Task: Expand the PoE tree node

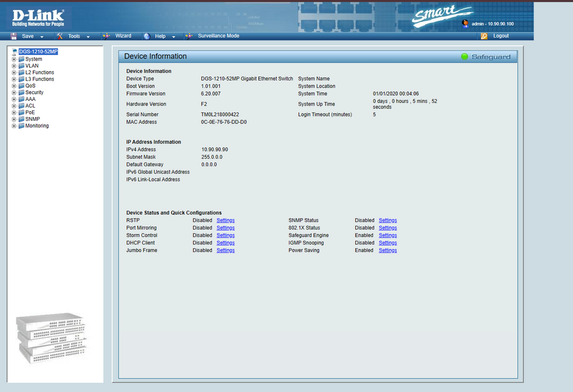Action: point(14,113)
